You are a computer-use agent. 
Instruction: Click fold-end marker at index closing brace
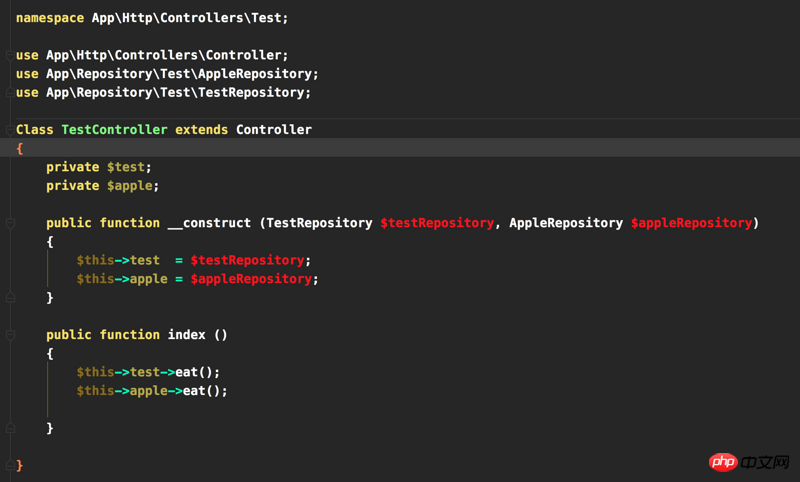pos(10,427)
